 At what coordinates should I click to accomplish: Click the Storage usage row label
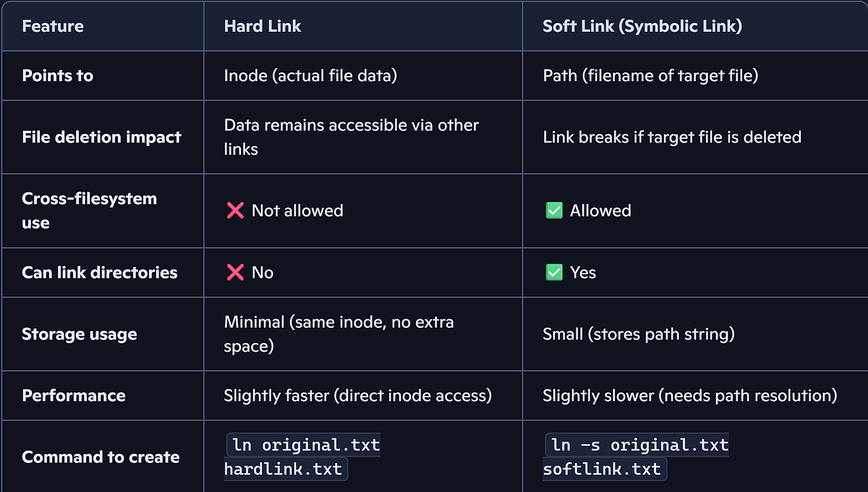tap(80, 334)
